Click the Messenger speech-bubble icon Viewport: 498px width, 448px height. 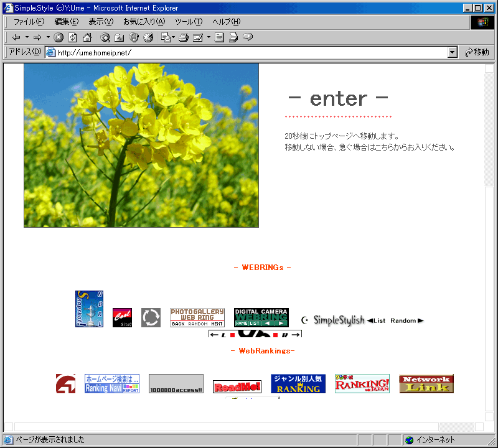248,37
